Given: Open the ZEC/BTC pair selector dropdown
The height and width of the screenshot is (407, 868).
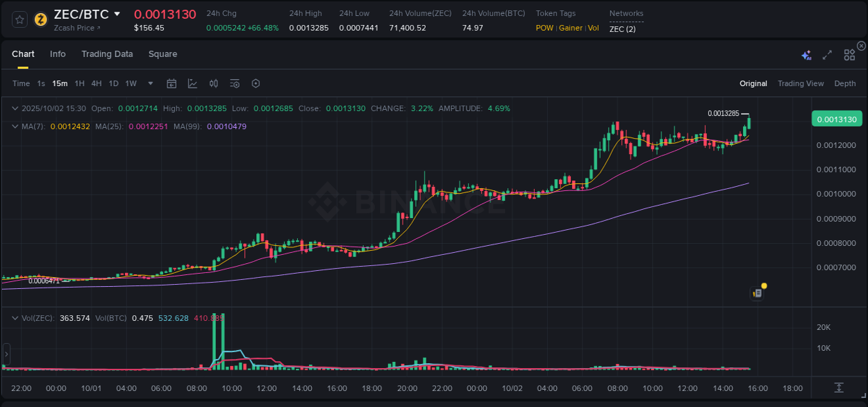Looking at the screenshot, I should pyautogui.click(x=116, y=13).
